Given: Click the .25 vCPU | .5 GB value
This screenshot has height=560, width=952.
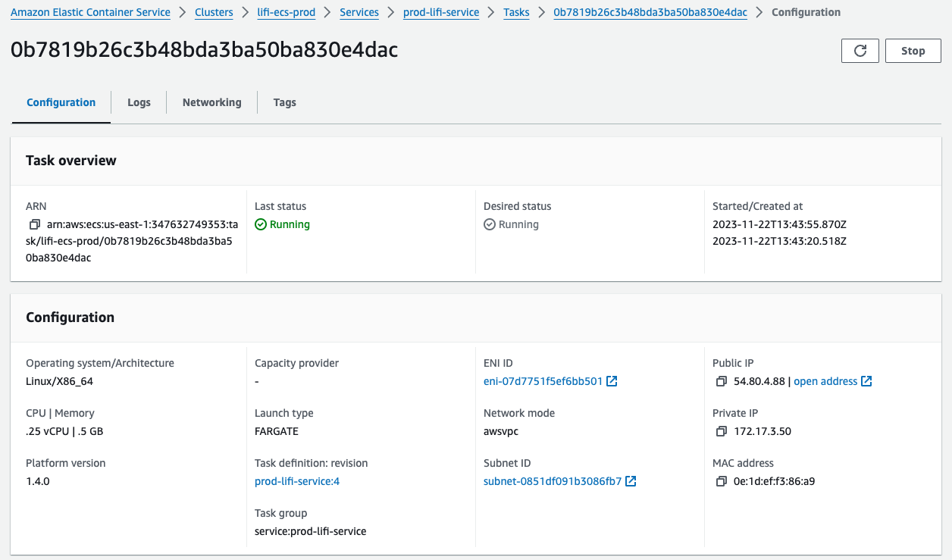Looking at the screenshot, I should point(64,431).
